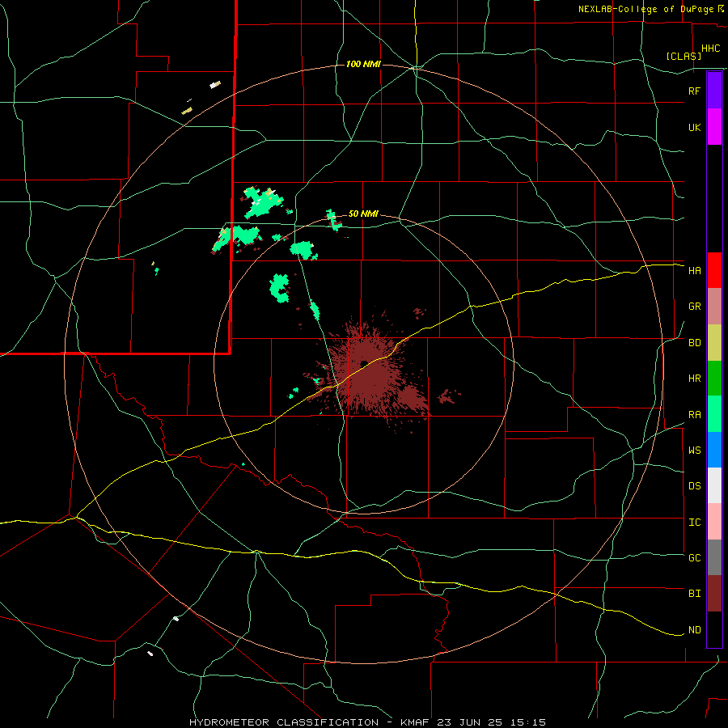Select the brown BI legend swatch

click(714, 594)
